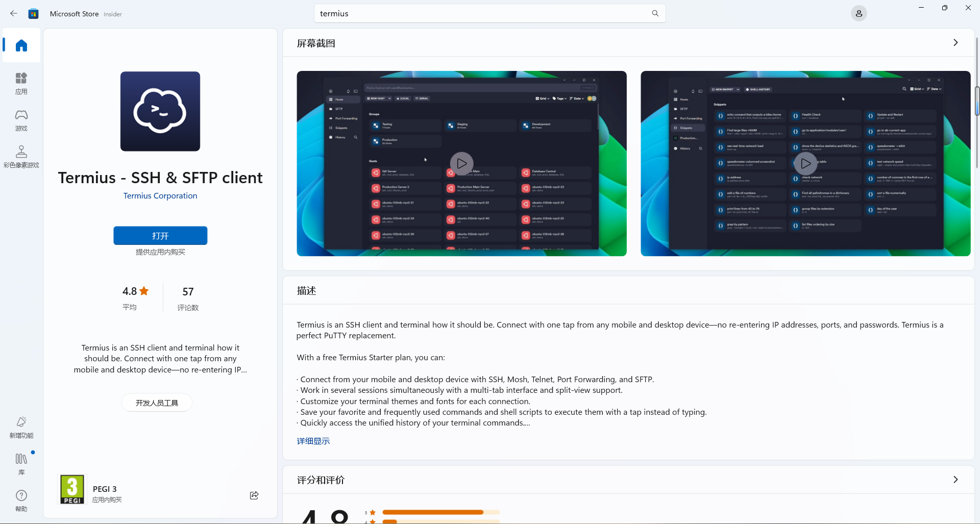
Task: Click 详细显示 to show full description
Action: point(313,441)
